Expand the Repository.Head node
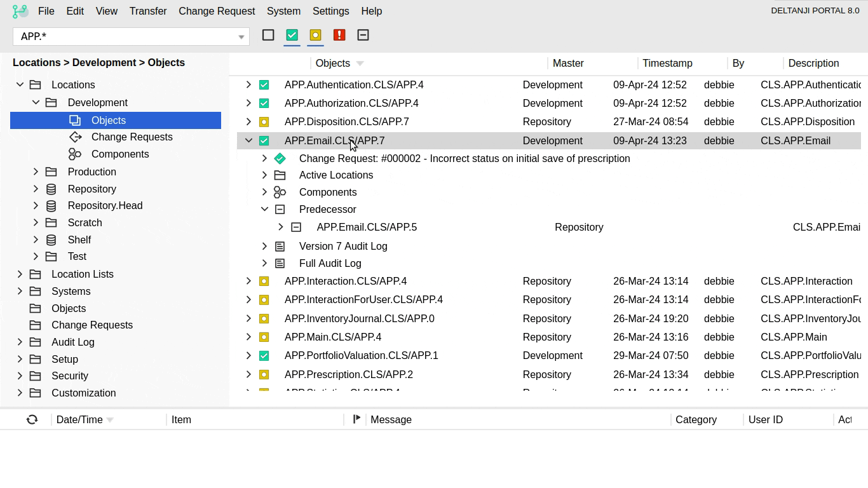868x488 pixels. coord(36,205)
